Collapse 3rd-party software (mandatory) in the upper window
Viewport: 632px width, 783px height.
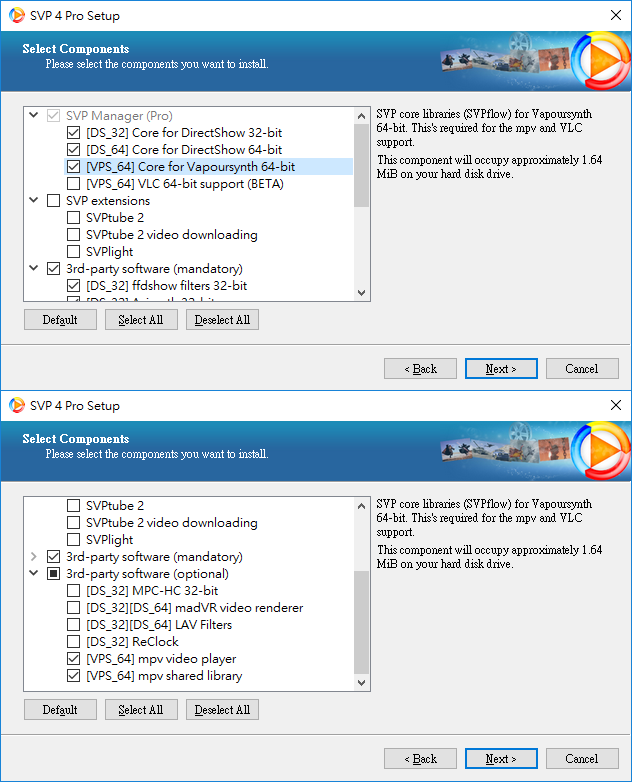click(x=33, y=268)
